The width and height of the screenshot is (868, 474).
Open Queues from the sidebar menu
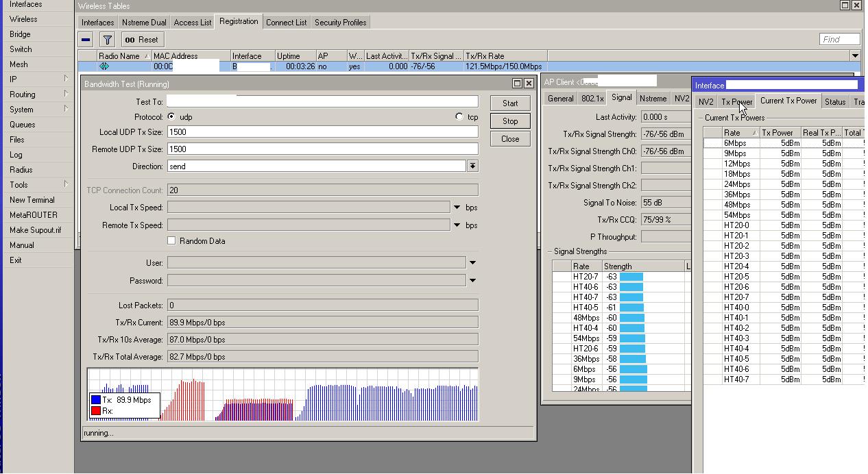pyautogui.click(x=37, y=125)
